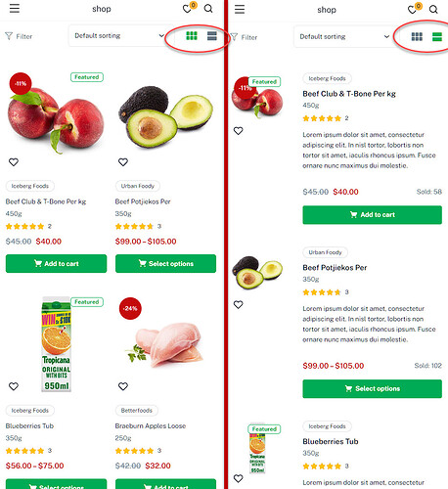The image size is (448, 489).
Task: Open the Filter option in left panel
Action: pos(19,36)
